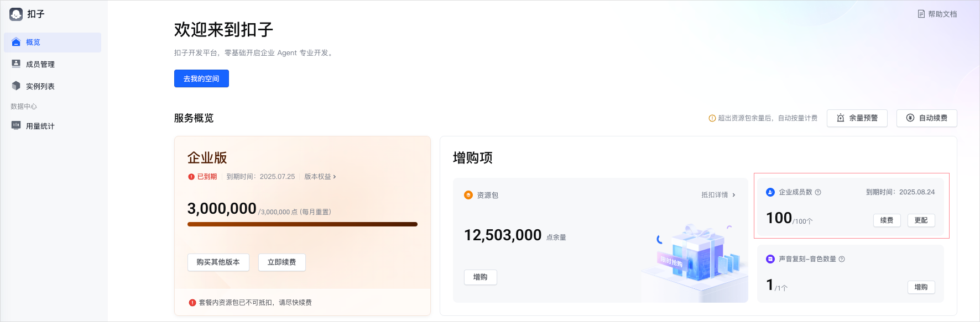Click 更配 for enterprise members
The height and width of the screenshot is (322, 980).
point(921,220)
